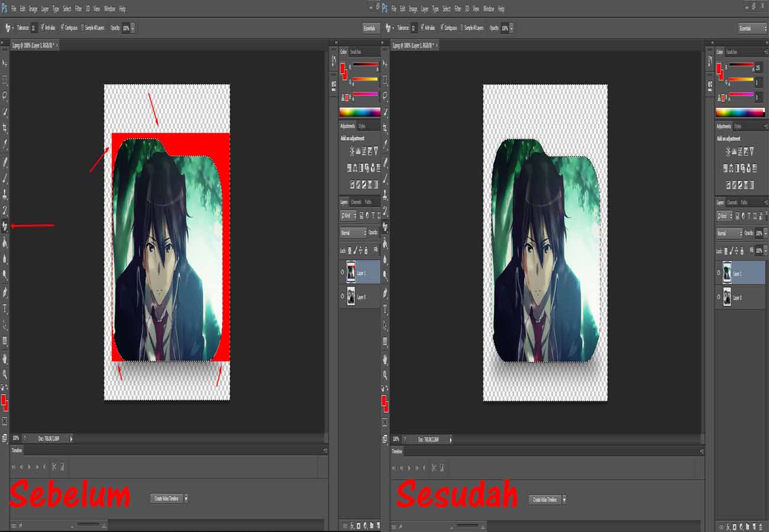This screenshot has height=532, width=769.
Task: Open the Window menu in the Sesudah window
Action: coord(488,9)
